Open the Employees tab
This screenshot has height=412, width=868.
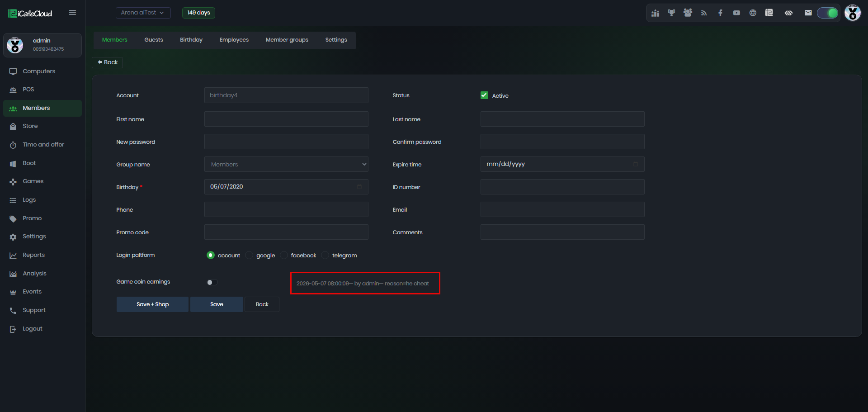coord(234,40)
